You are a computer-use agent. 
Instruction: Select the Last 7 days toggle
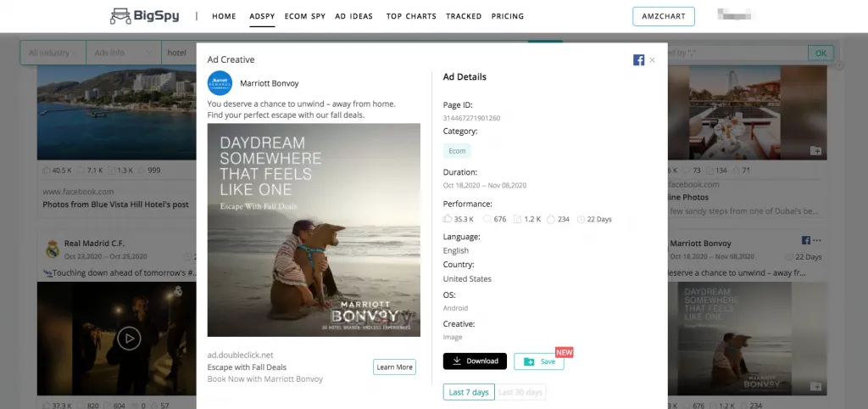point(469,392)
